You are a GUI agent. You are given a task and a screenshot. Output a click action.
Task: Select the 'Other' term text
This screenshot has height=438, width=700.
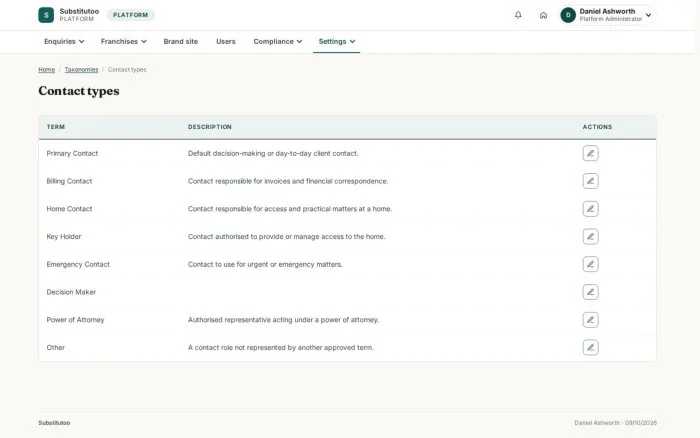pos(55,347)
